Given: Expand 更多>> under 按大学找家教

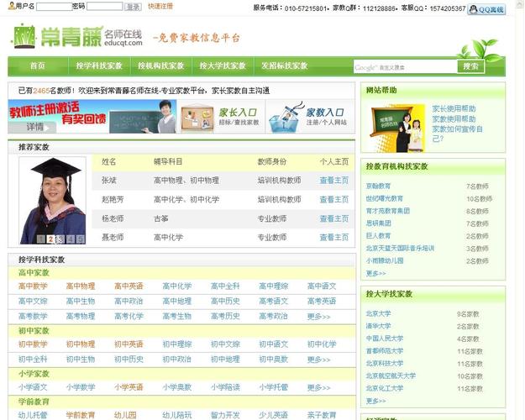Looking at the screenshot, I should pos(375,401).
